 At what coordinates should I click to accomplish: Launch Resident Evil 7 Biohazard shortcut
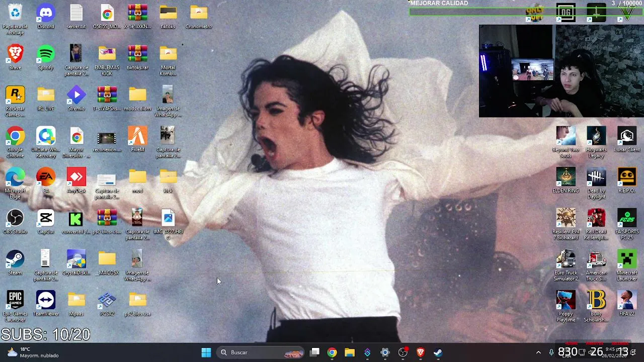click(566, 225)
